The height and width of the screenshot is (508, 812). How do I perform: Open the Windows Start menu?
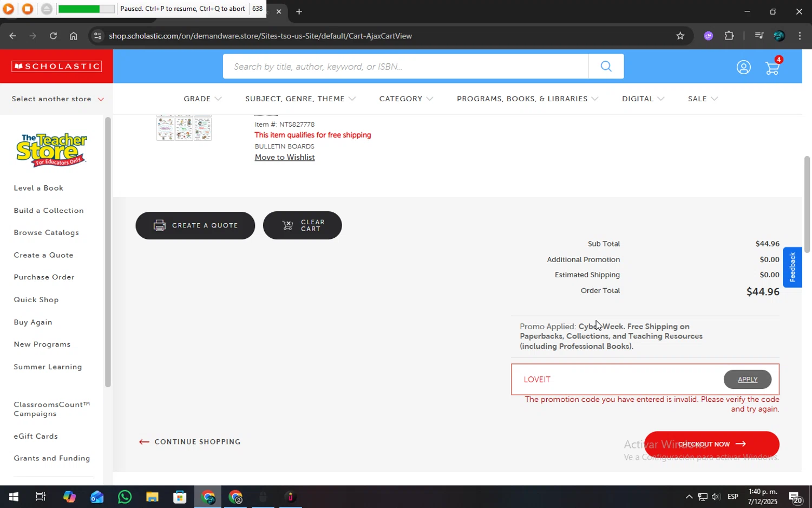[x=14, y=497]
